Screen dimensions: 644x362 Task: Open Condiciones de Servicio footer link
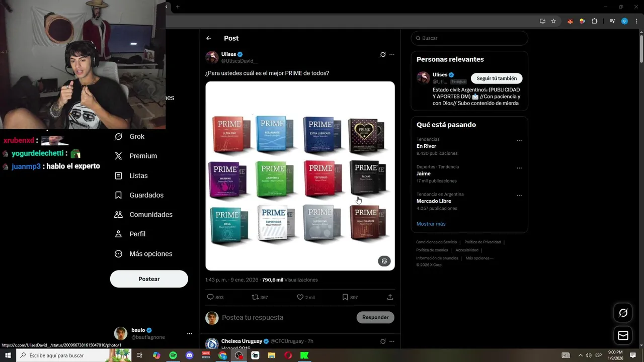tap(437, 242)
